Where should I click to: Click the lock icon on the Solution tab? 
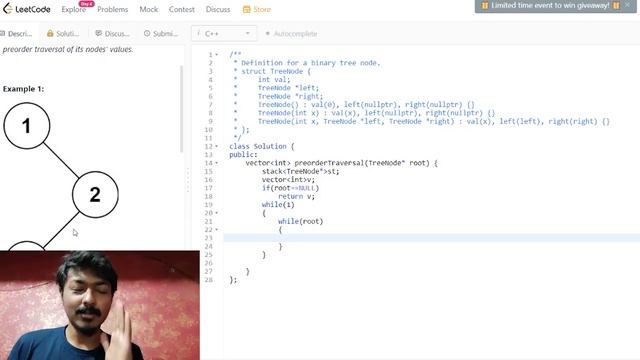coord(50,33)
